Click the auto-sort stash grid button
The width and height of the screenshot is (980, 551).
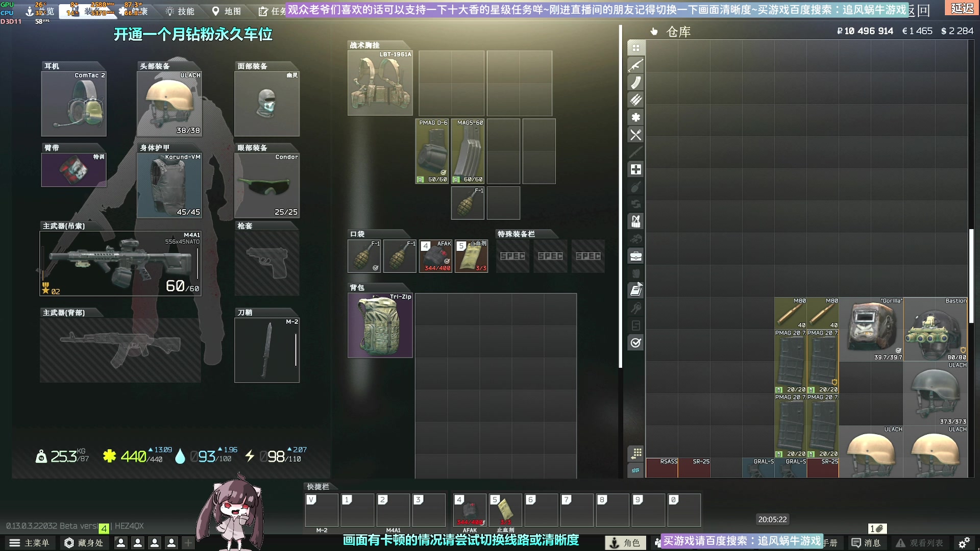(x=636, y=453)
